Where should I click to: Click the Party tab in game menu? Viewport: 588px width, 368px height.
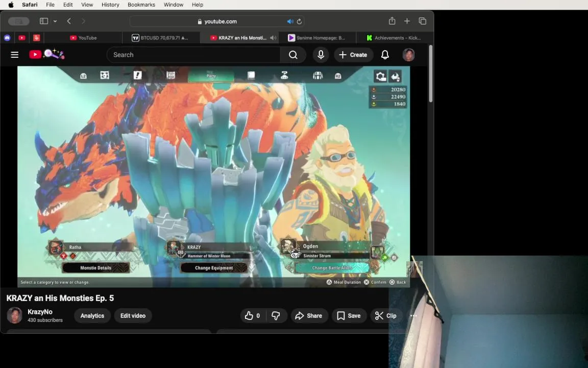211,76
